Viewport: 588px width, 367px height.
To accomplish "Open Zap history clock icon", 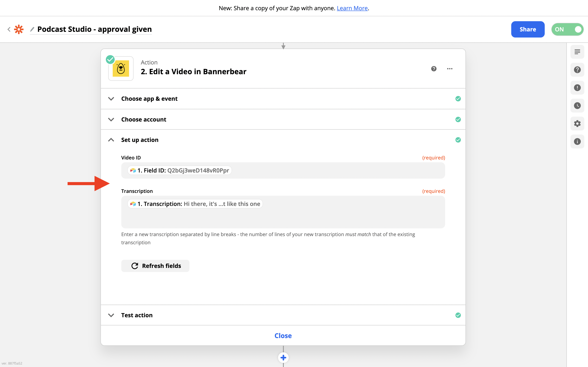I will point(577,106).
